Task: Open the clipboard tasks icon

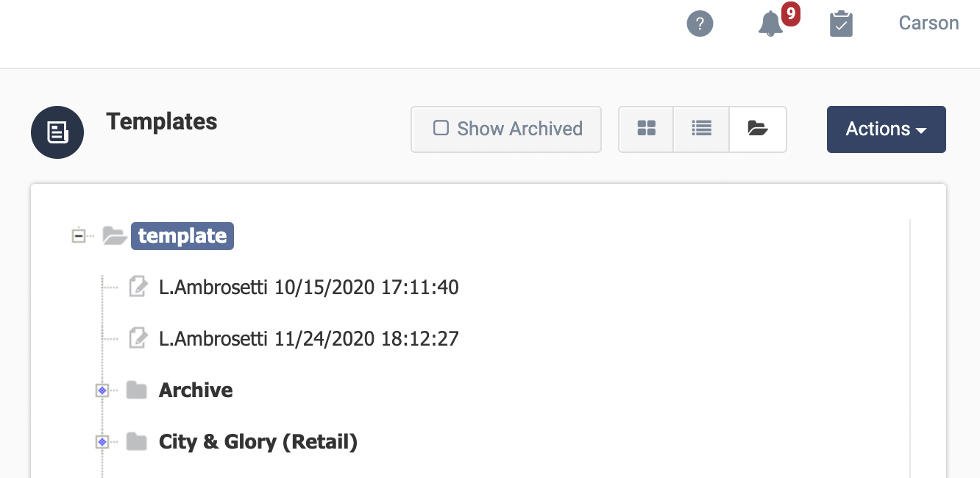Action: pyautogui.click(x=841, y=24)
